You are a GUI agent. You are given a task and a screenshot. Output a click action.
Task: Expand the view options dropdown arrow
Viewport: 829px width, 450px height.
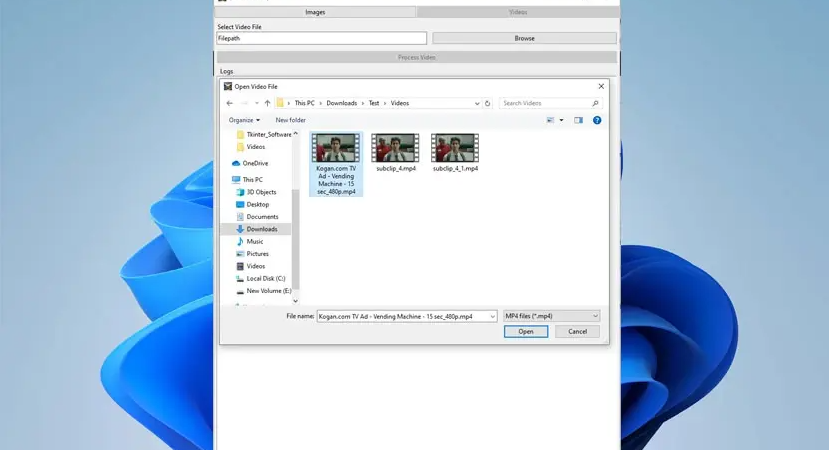[x=561, y=120]
